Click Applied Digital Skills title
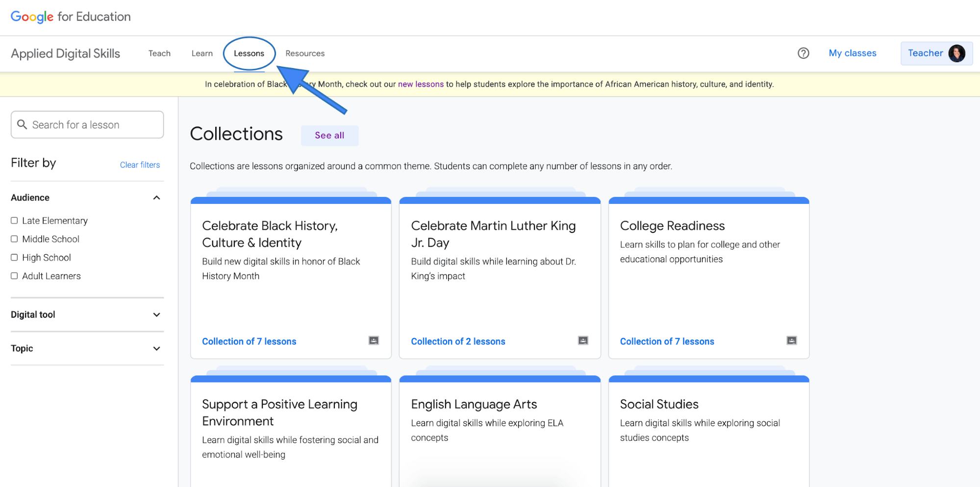980x487 pixels. [x=66, y=53]
